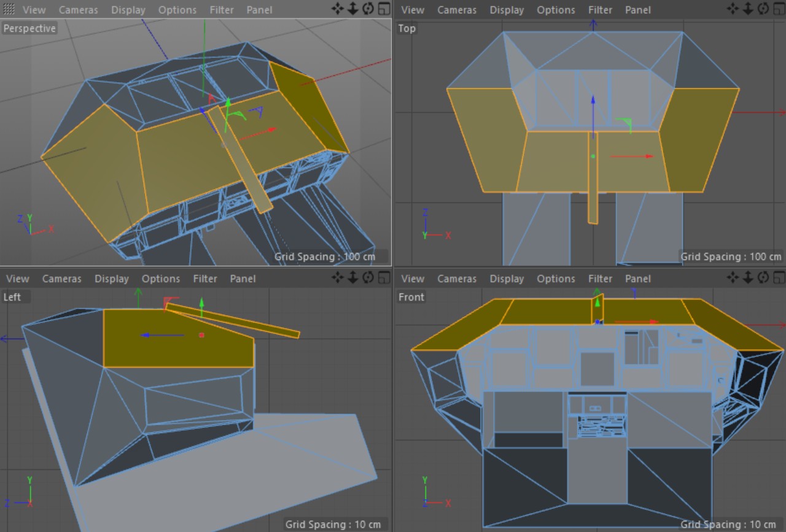Open the Options menu in the Front viewport
The image size is (786, 532).
pyautogui.click(x=556, y=279)
